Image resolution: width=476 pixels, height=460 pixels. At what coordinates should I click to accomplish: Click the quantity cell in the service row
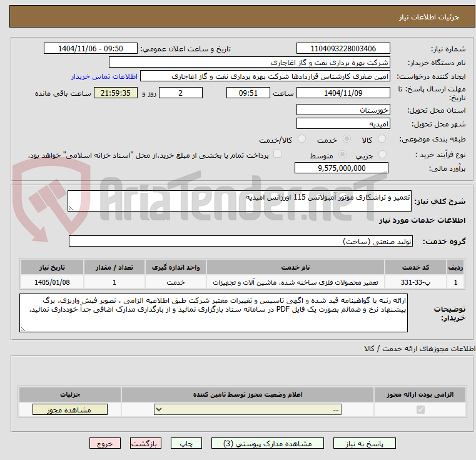click(114, 282)
